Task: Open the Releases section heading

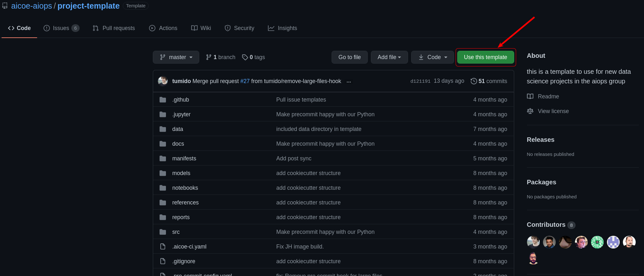Action: (541, 140)
